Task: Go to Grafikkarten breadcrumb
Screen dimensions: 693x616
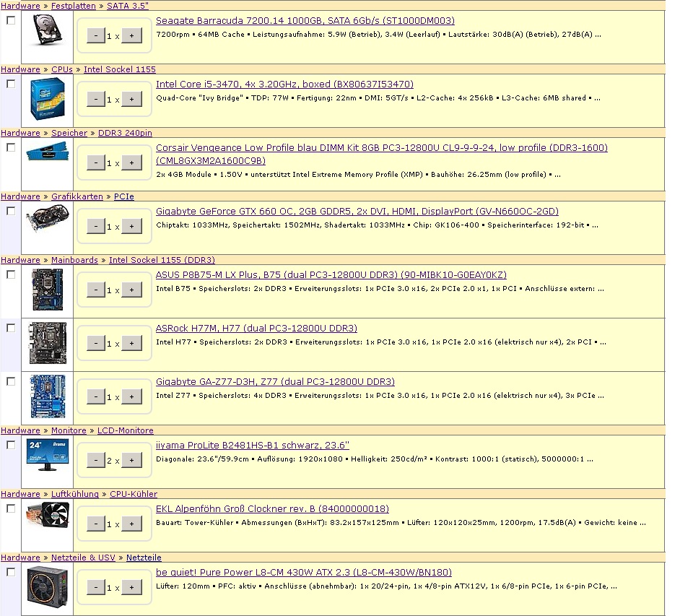Action: tap(77, 196)
